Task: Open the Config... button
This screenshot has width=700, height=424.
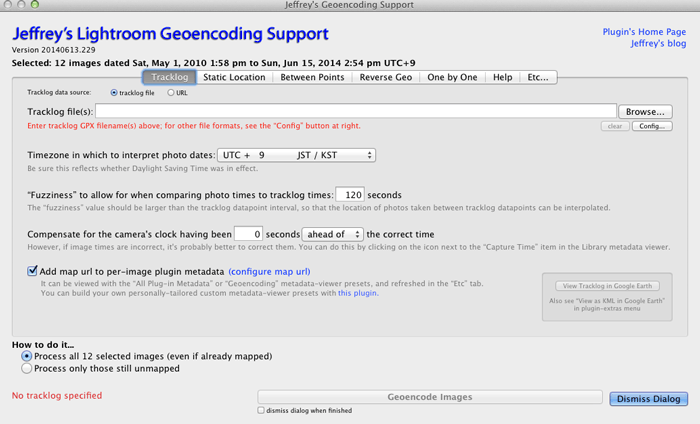Action: (652, 126)
